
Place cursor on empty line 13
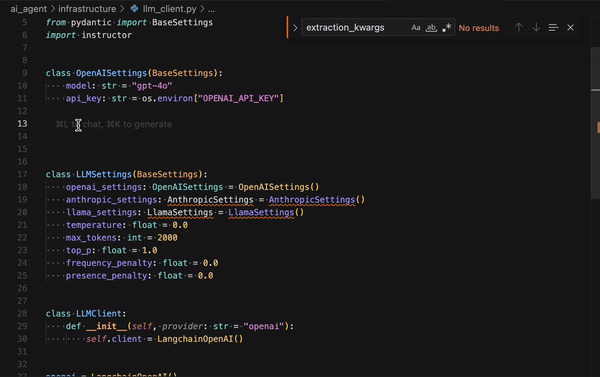pos(306,124)
